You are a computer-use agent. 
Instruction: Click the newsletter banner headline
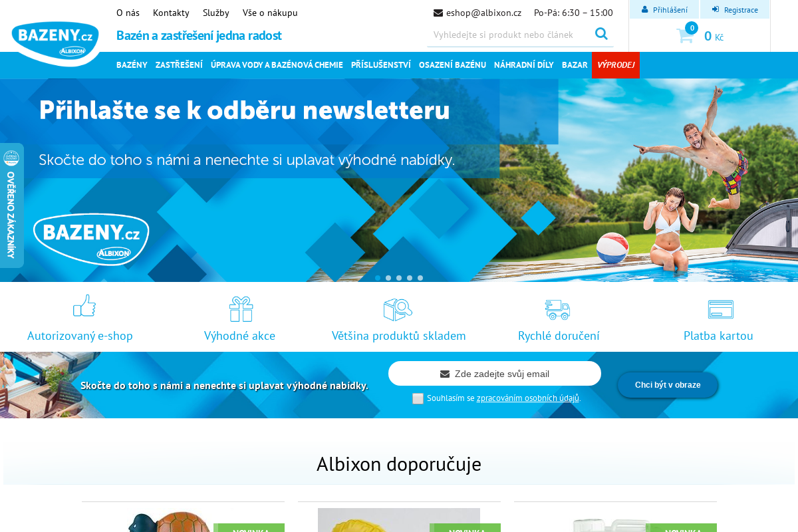(x=244, y=110)
